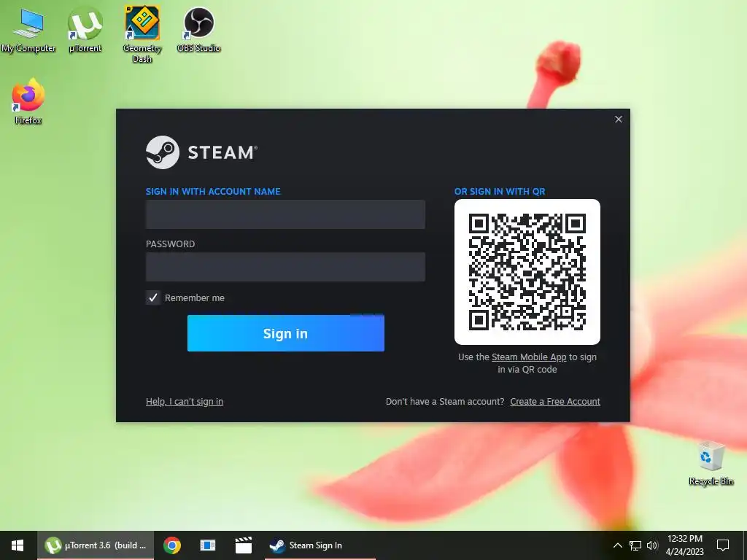Switch to µTorrent 3.6 taskbar window
Viewport: 747px width, 560px height.
pos(96,545)
